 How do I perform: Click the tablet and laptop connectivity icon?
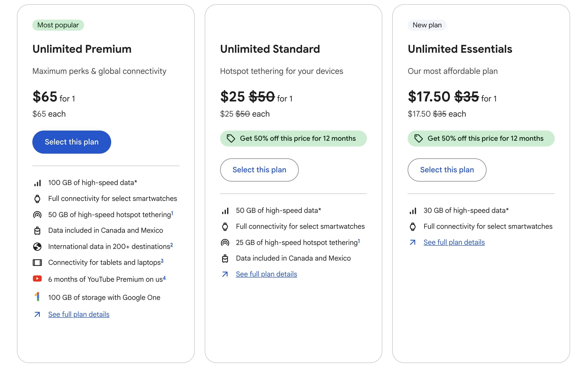click(x=37, y=262)
